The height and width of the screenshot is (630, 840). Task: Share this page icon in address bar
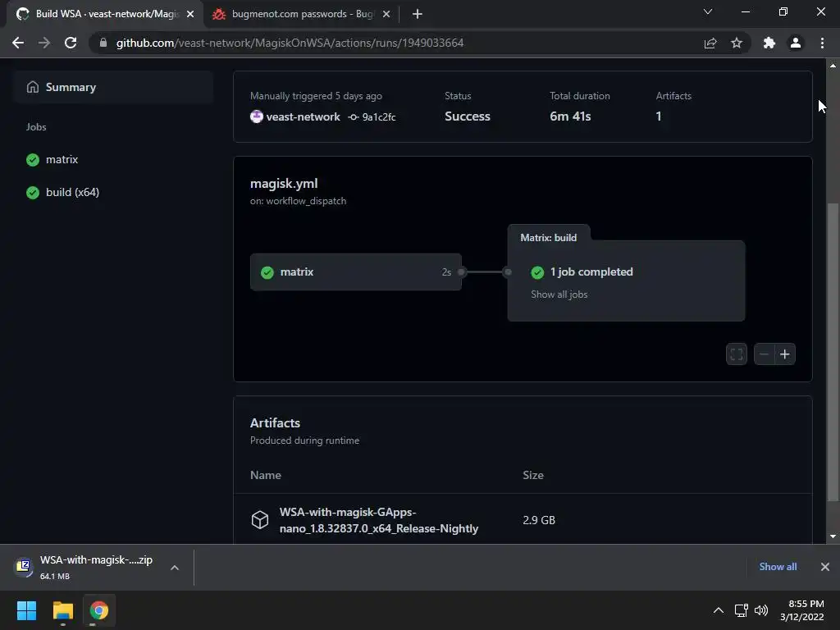click(710, 43)
